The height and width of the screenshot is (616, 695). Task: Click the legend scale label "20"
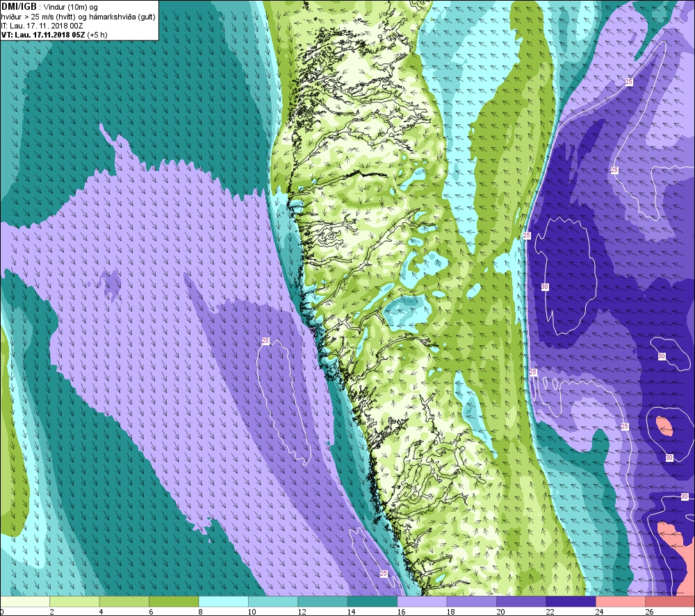pos(500,612)
